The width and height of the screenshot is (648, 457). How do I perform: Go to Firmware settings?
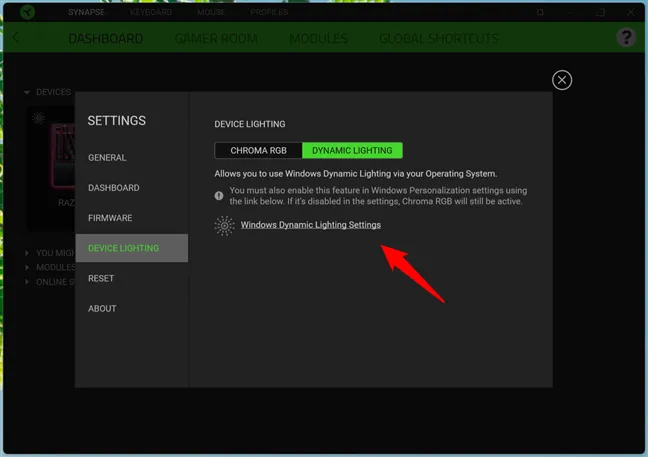coord(110,218)
